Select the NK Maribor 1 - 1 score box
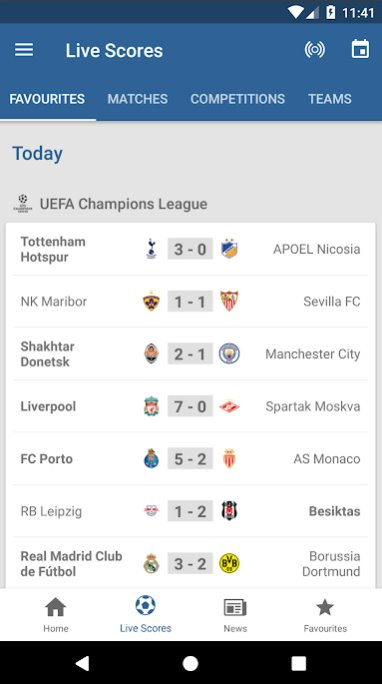The height and width of the screenshot is (684, 382). 190,301
